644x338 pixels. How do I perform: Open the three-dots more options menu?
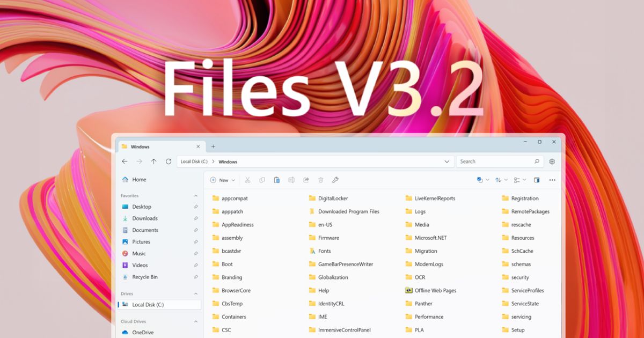click(552, 180)
